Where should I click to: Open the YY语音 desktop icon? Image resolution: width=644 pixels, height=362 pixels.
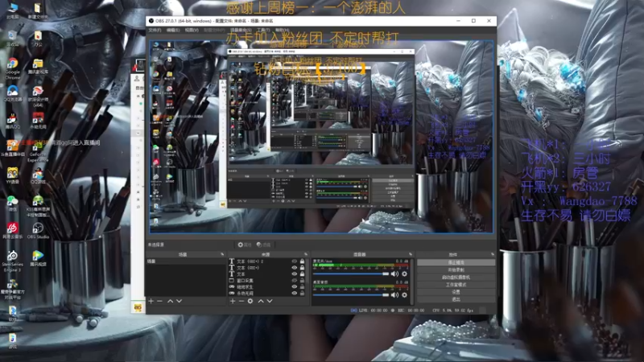click(12, 175)
